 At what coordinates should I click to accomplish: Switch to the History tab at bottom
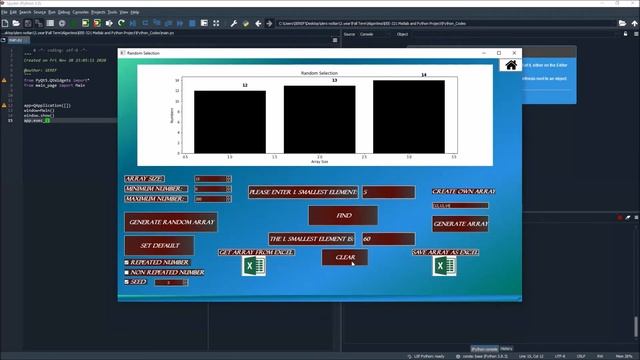[506, 349]
